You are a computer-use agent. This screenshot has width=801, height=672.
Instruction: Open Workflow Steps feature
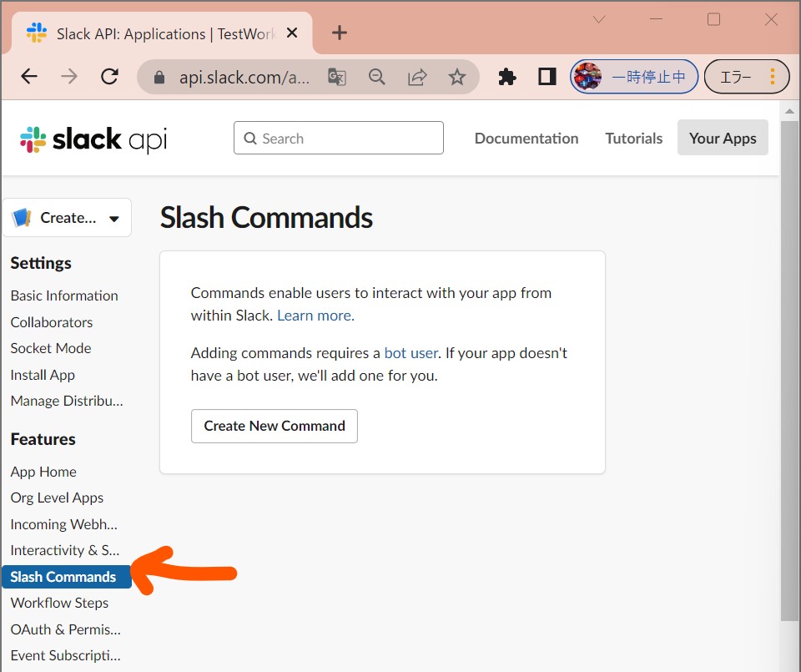coord(60,603)
